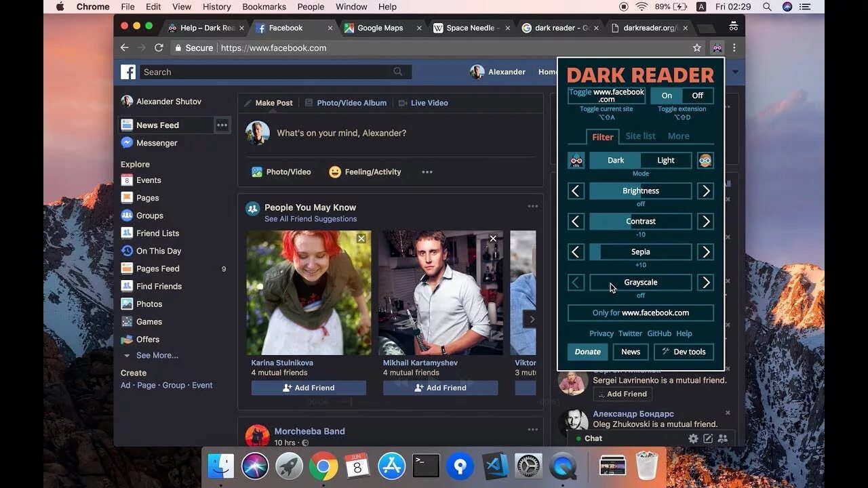Reload the Facebook page
The height and width of the screenshot is (488, 868).
tap(159, 48)
